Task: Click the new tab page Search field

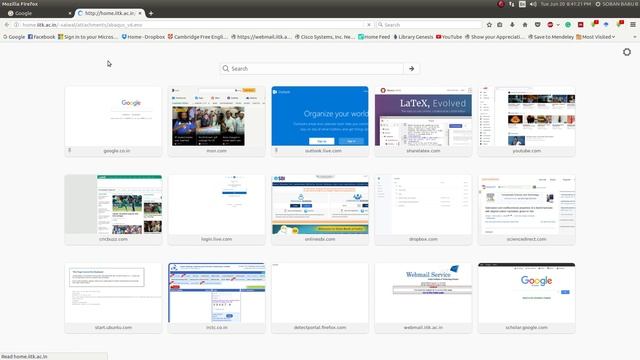Action: [x=312, y=69]
